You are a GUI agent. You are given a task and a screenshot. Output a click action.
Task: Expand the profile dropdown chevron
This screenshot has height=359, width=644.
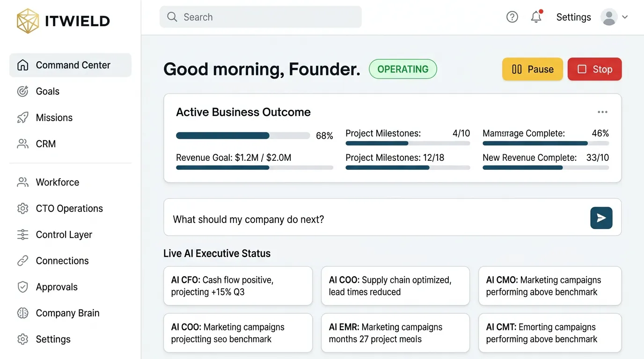(625, 17)
